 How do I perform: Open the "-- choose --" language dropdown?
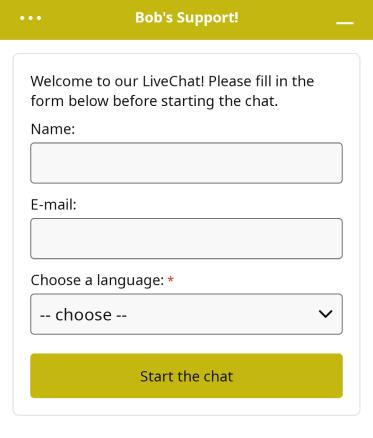(x=186, y=314)
